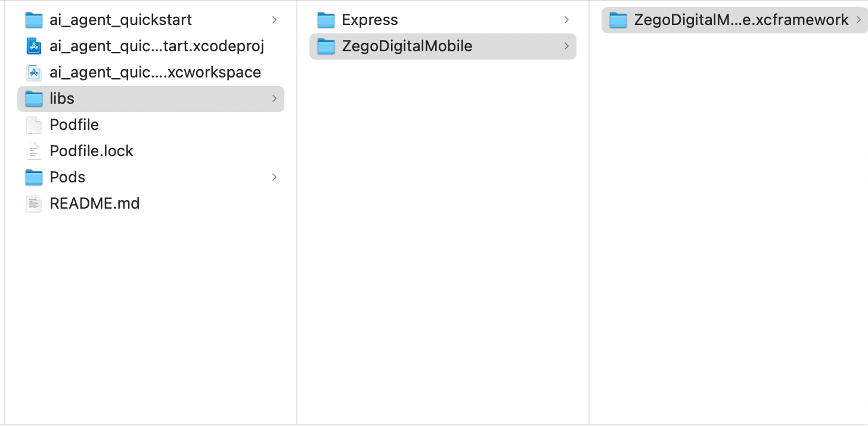Click the xcworkspace file icon
This screenshot has height=428, width=868.
coord(34,73)
